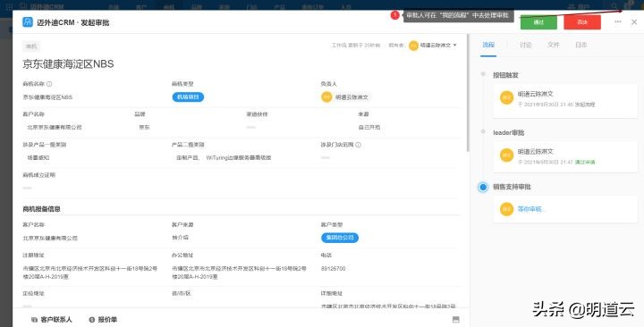This screenshot has width=644, height=327.
Task: Click the 转介绍 customer source value
Action: click(x=181, y=238)
